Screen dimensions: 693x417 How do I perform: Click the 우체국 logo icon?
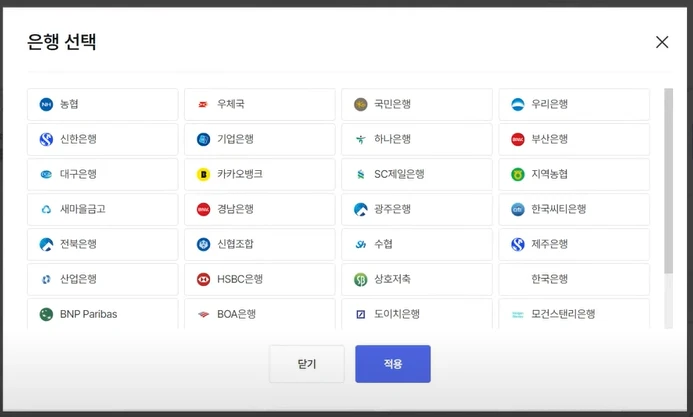coord(203,104)
